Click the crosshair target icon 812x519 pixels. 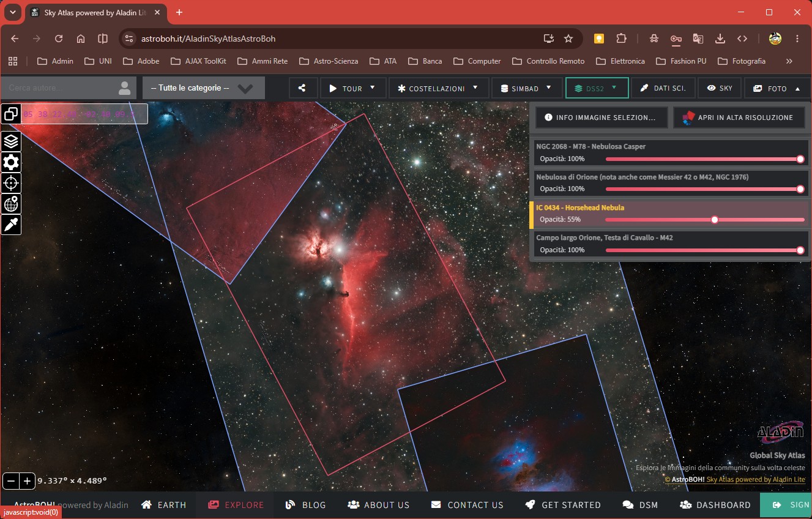click(x=11, y=183)
